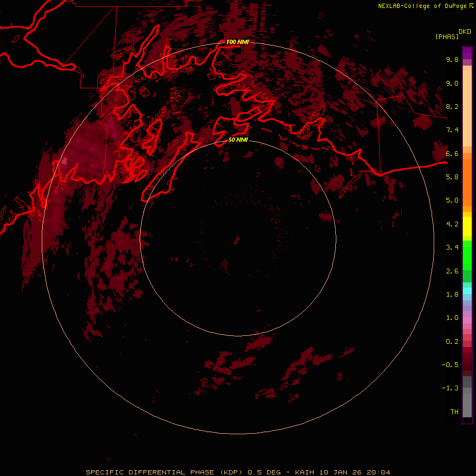Click the bright green segment of the color bar

[x=467, y=255]
